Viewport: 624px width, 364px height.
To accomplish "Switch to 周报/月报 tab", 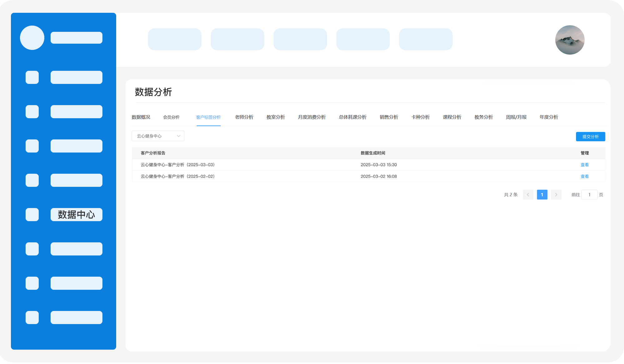I will (516, 117).
